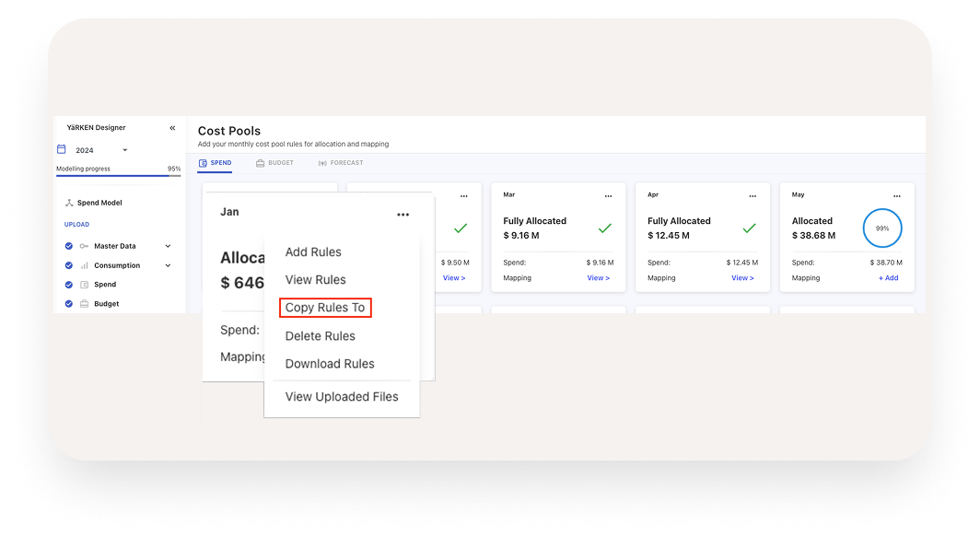Open the Spend wallet icon in sidebar
This screenshot has height=538, width=980.
click(x=83, y=284)
